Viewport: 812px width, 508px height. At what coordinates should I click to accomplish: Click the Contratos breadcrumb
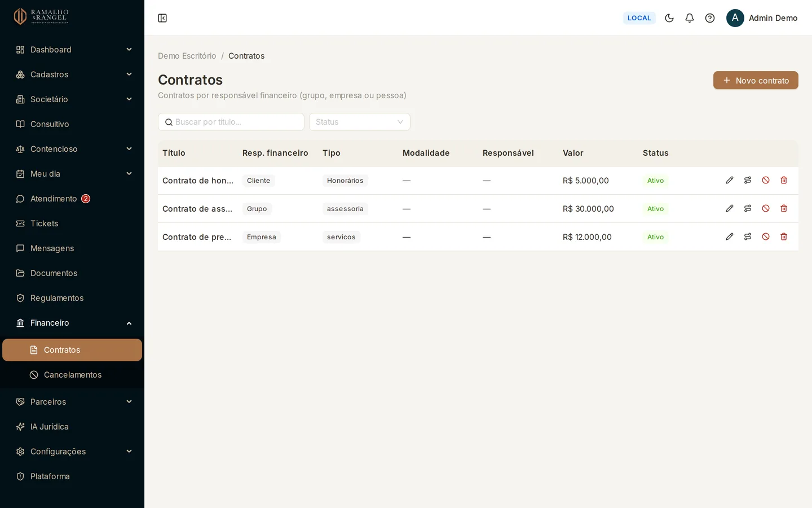point(246,56)
